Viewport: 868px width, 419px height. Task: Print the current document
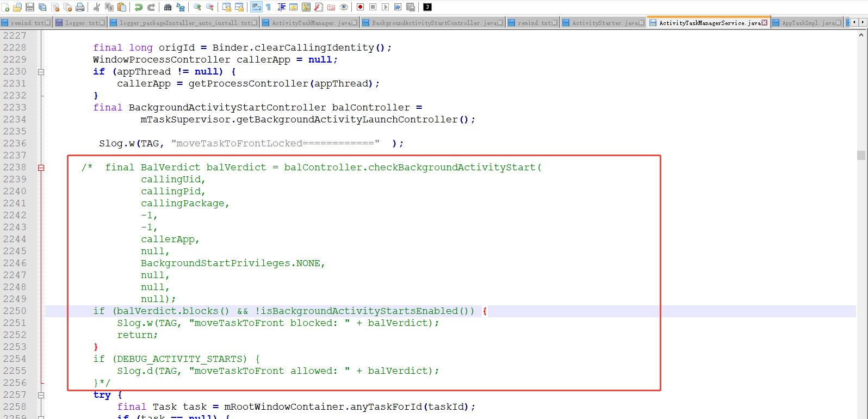point(80,7)
